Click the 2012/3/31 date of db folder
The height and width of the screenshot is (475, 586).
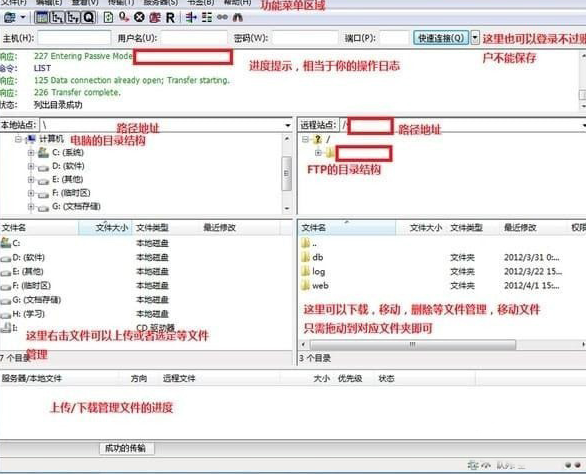[x=531, y=257]
